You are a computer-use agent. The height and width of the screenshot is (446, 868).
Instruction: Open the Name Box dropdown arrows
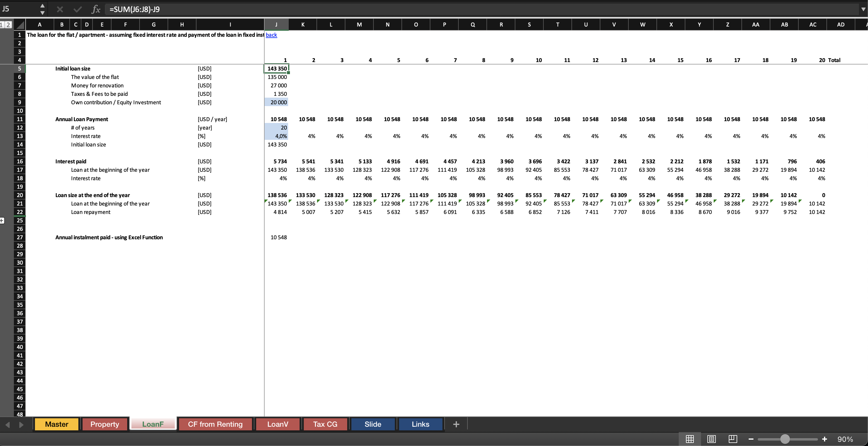tap(42, 9)
